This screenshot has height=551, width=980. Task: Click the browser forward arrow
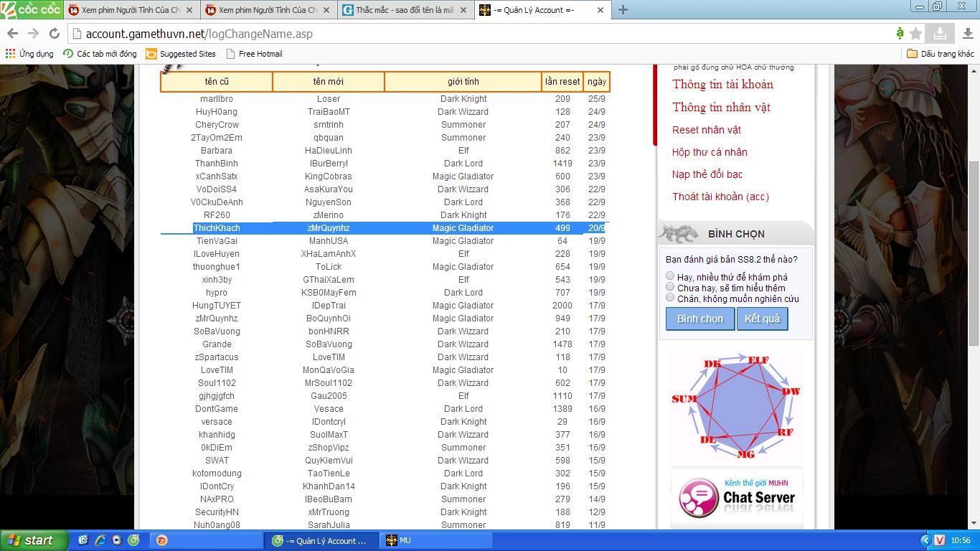[x=33, y=34]
